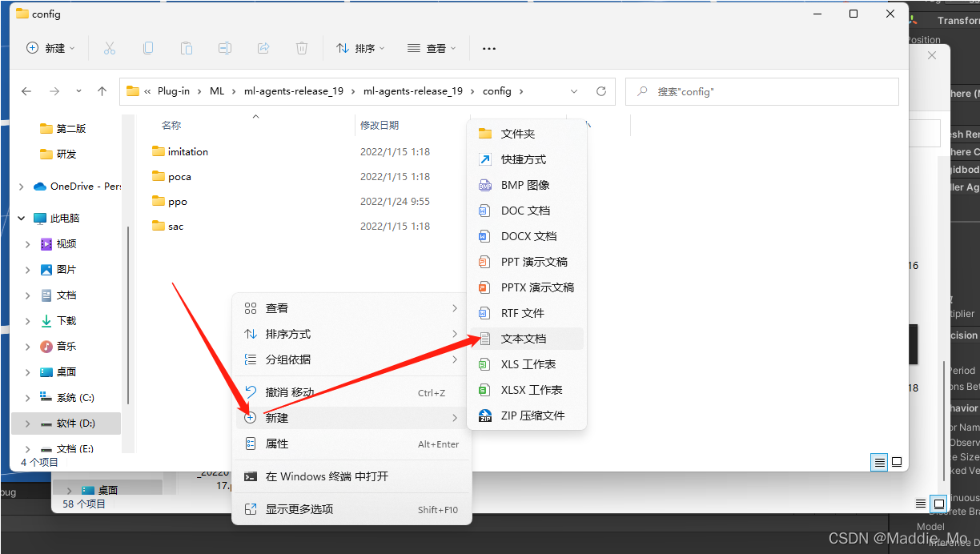The image size is (980, 554).
Task: Select 软件 (D:) drive in sidebar
Action: point(66,423)
